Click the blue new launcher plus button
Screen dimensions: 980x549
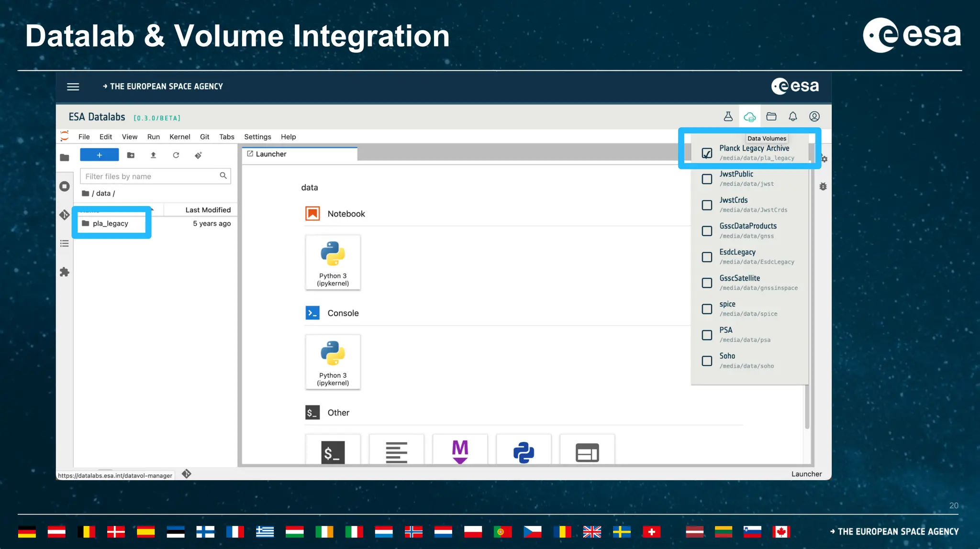[x=99, y=155]
